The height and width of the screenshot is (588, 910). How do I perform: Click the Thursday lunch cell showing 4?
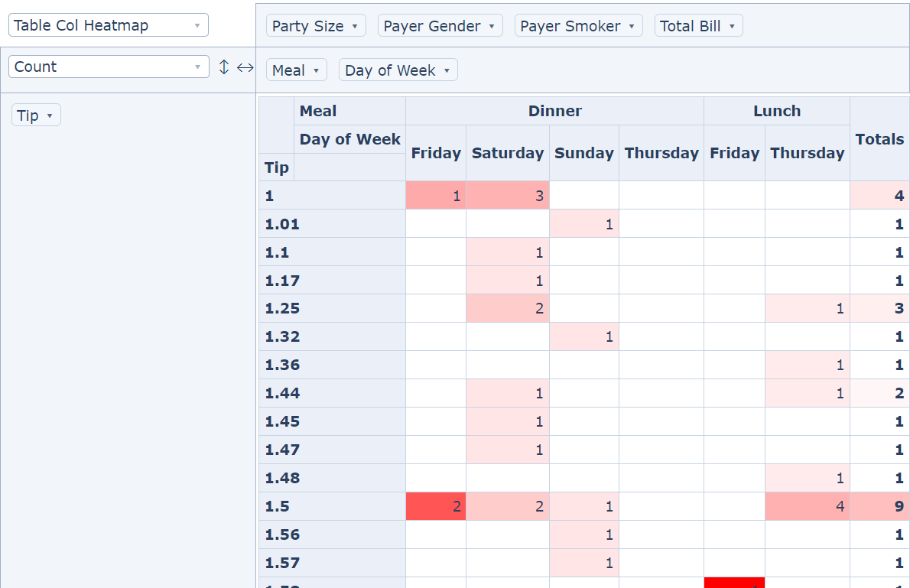pyautogui.click(x=807, y=506)
